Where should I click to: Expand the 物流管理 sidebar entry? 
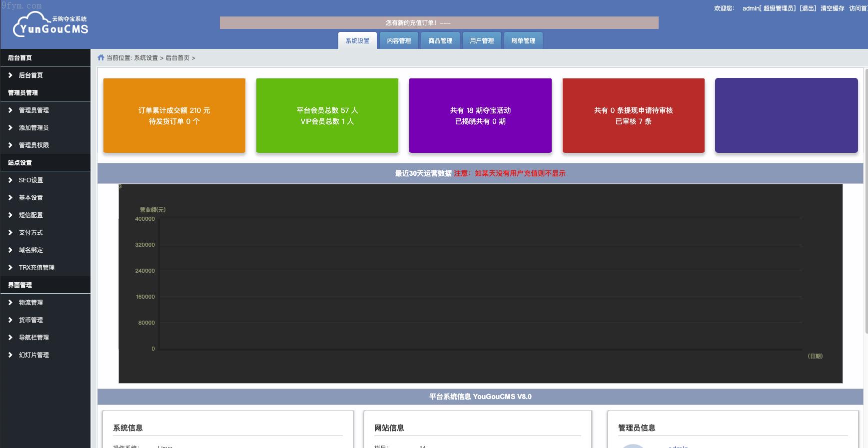(x=30, y=303)
